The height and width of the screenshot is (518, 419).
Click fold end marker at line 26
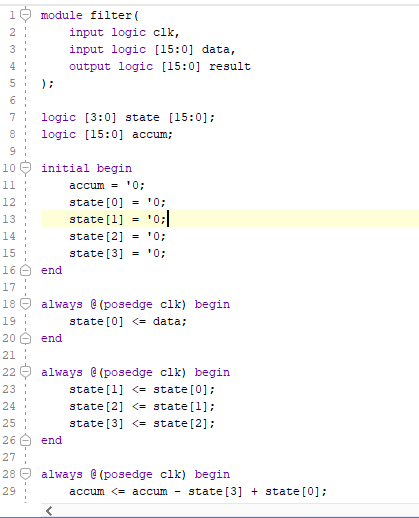click(x=25, y=440)
